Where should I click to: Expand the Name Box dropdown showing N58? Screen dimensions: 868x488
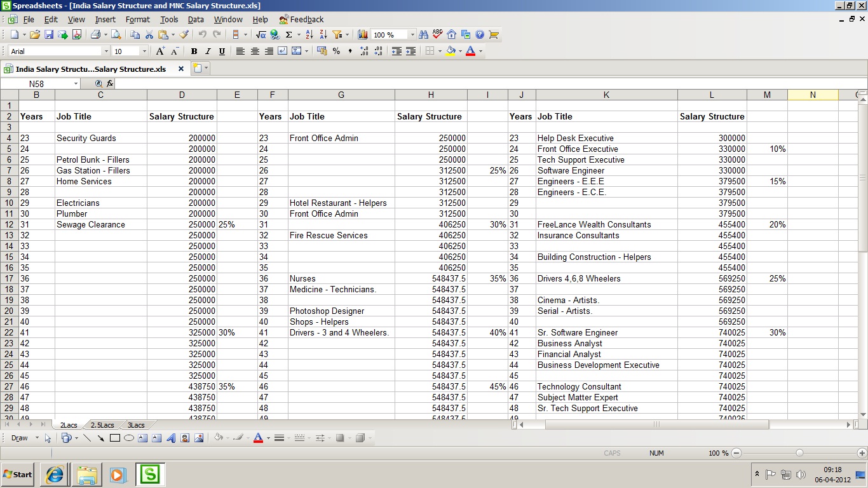76,84
